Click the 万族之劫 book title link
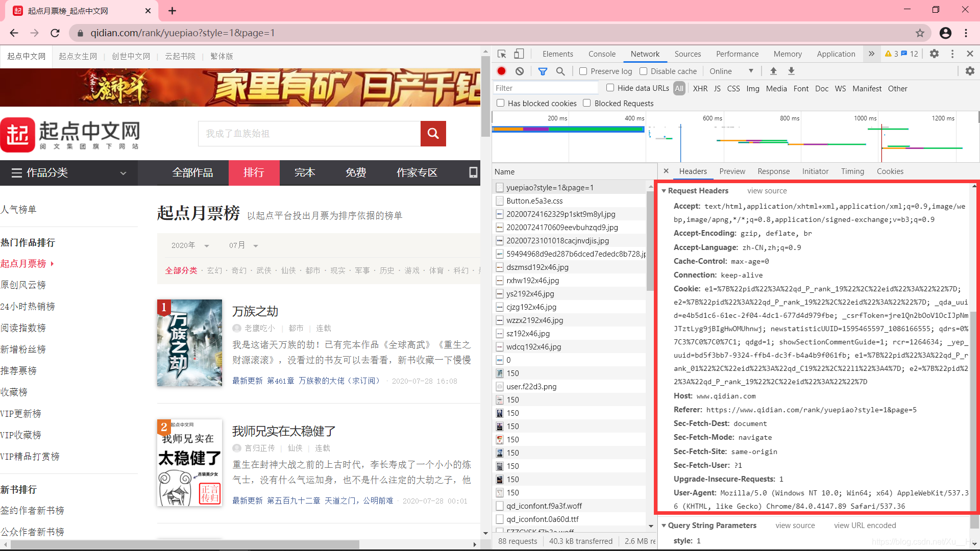Viewport: 980px width, 551px height. click(x=255, y=311)
